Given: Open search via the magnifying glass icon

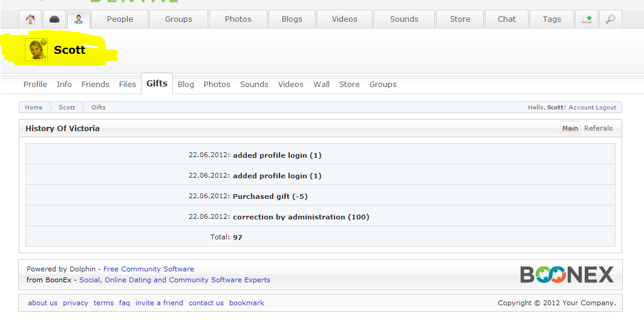Looking at the screenshot, I should coord(610,19).
